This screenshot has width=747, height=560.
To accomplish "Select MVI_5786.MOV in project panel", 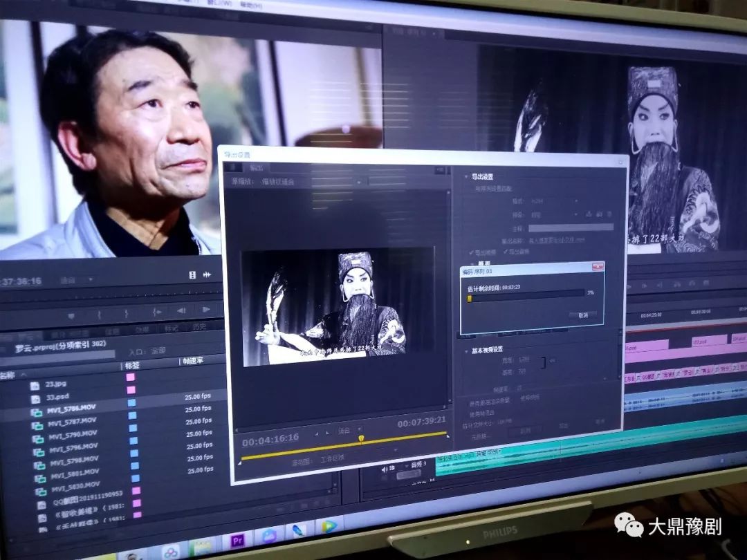I will pos(71,409).
